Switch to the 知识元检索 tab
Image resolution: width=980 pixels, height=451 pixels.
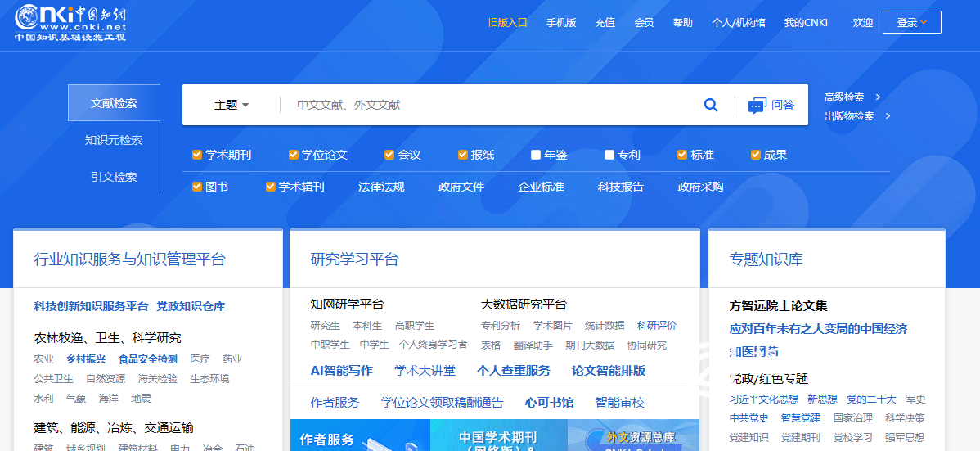coord(114,140)
